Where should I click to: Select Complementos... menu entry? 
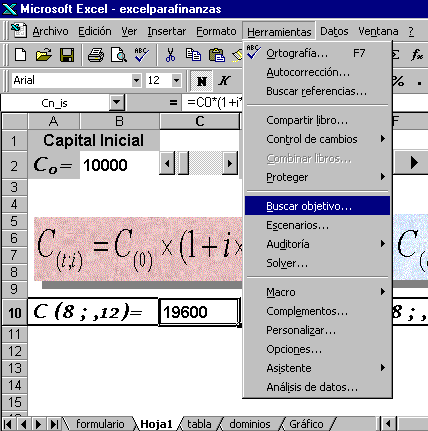[317, 311]
